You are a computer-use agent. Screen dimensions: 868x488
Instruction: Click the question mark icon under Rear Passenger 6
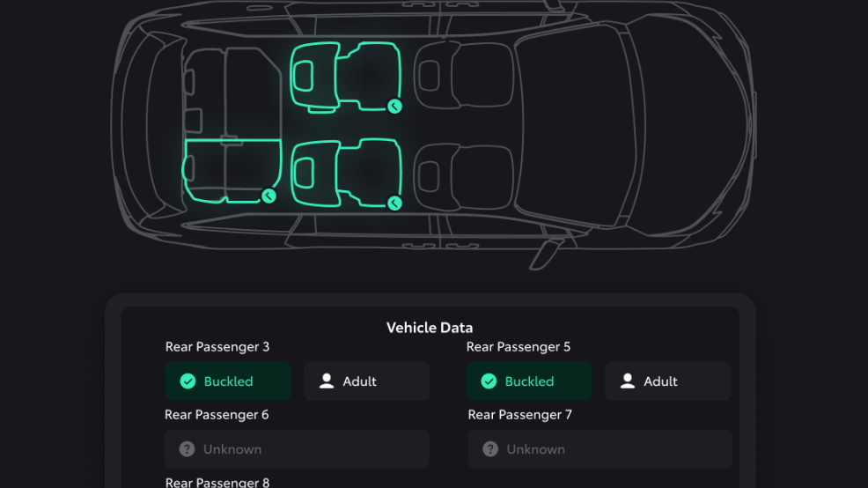pyautogui.click(x=187, y=449)
